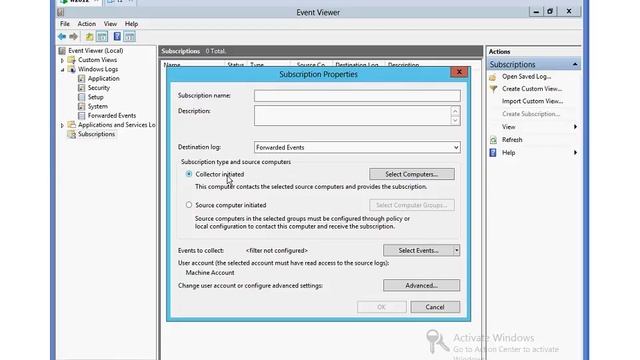Viewport: 640px width, 360px height.
Task: Select the Security log icon
Action: coord(82,88)
